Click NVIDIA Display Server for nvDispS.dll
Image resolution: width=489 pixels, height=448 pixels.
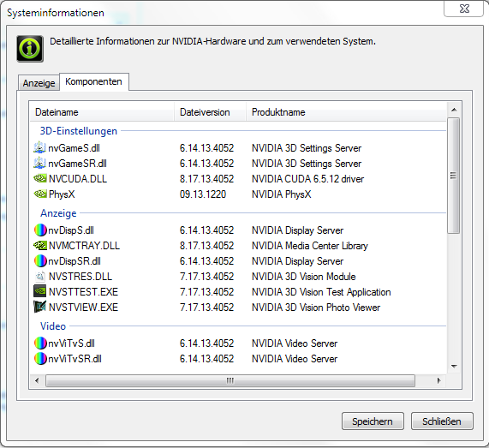point(297,230)
